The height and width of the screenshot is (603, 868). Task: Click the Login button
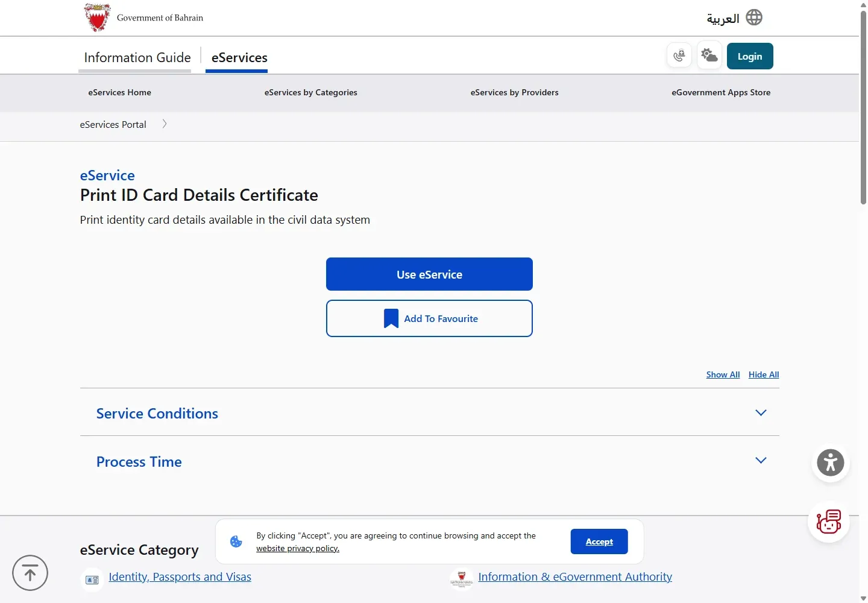pyautogui.click(x=750, y=56)
